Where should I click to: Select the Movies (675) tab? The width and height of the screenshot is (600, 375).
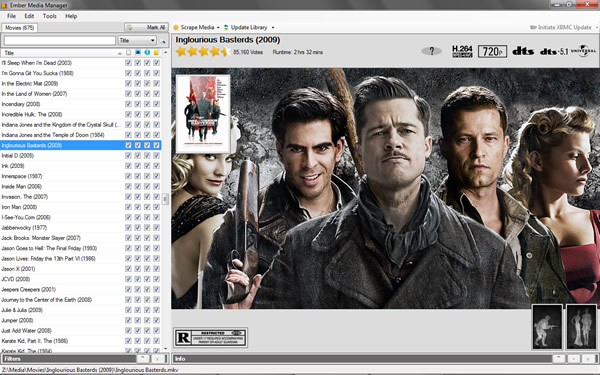coord(20,28)
